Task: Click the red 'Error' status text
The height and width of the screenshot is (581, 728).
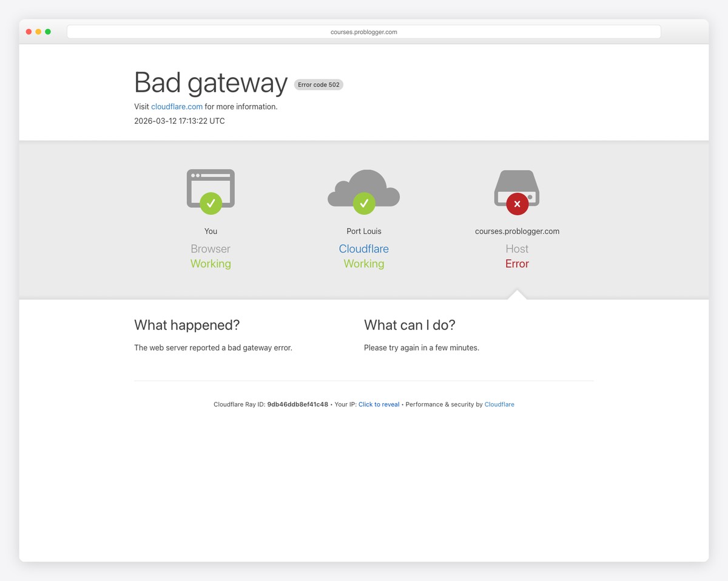Action: click(x=517, y=264)
